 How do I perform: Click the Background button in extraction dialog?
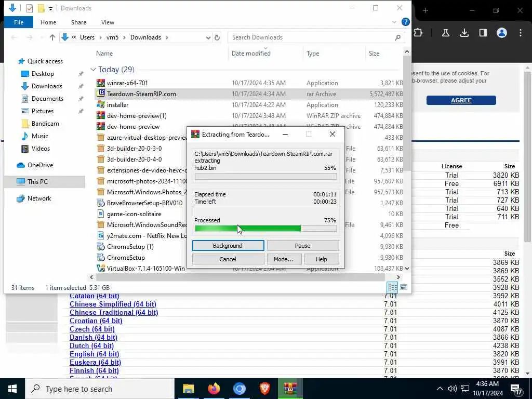pyautogui.click(x=228, y=246)
